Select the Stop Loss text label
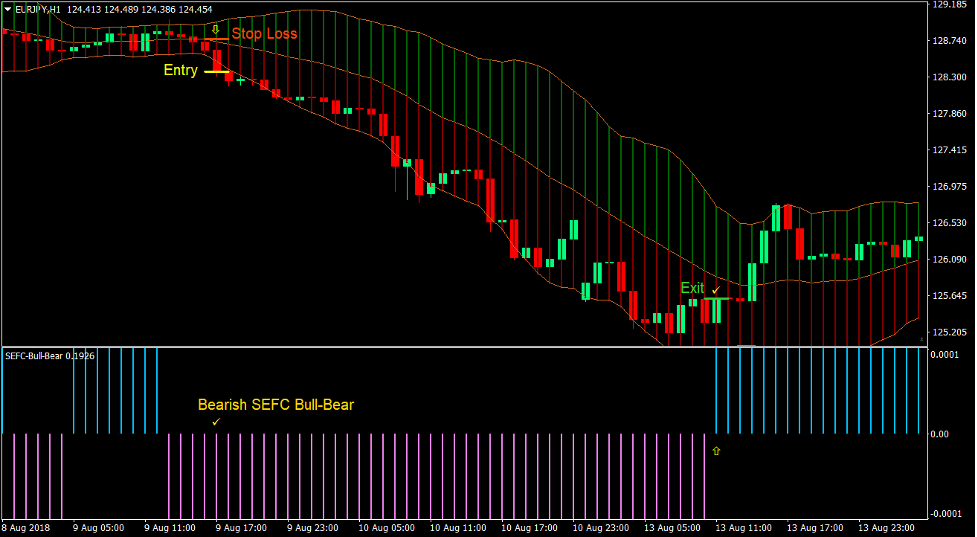Viewport: 977px width, 537px height. (264, 34)
